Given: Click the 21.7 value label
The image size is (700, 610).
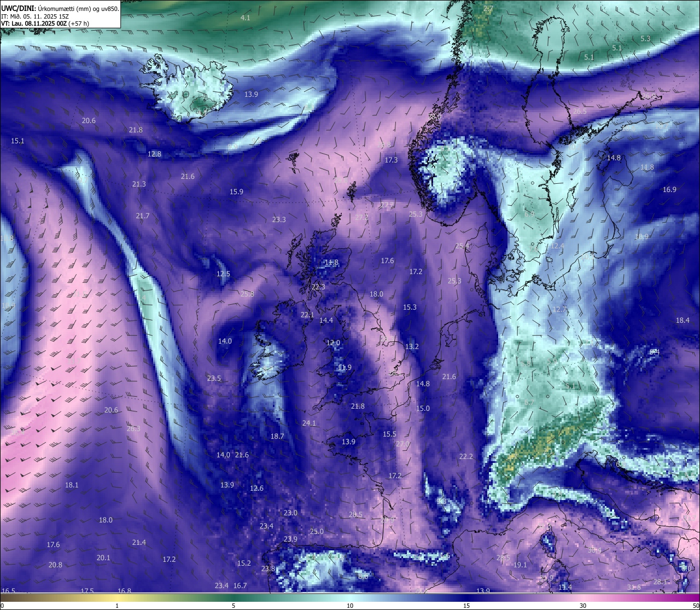Looking at the screenshot, I should pyautogui.click(x=142, y=216).
